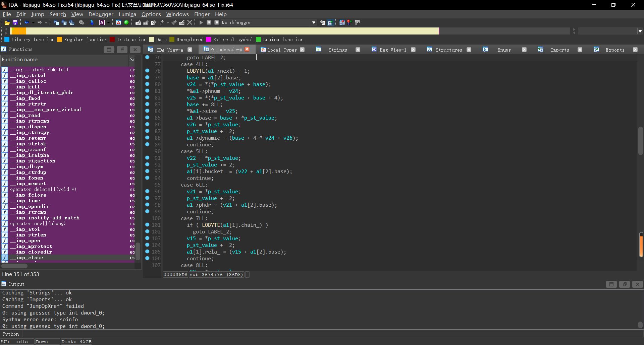Switch to the Structures tab
This screenshot has height=345, width=644.
click(449, 50)
